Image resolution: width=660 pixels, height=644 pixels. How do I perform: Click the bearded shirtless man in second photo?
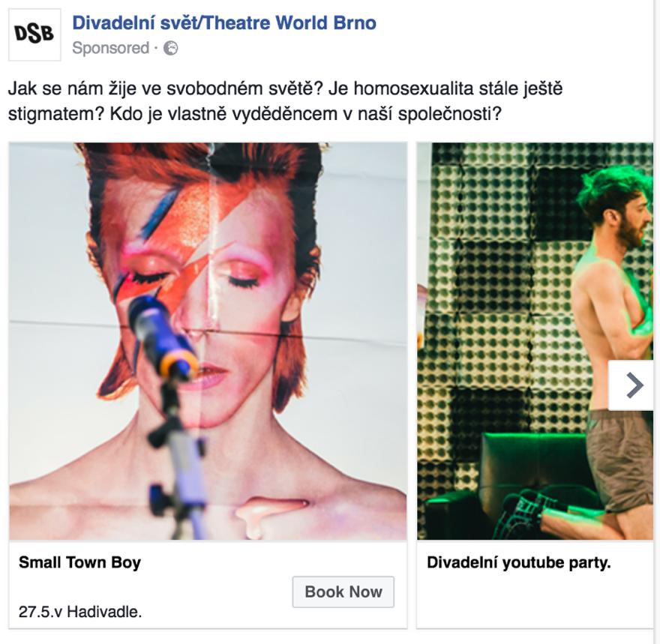pyautogui.click(x=616, y=345)
